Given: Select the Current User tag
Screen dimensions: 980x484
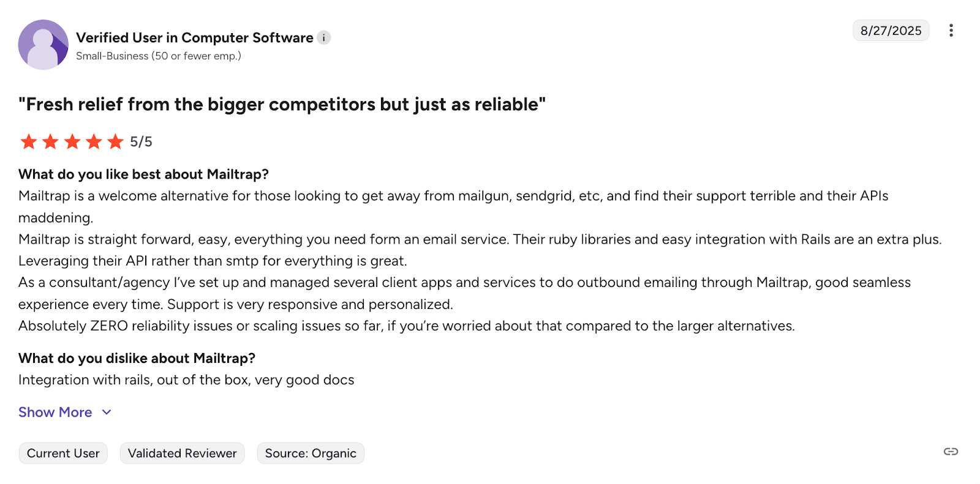Looking at the screenshot, I should [x=63, y=453].
